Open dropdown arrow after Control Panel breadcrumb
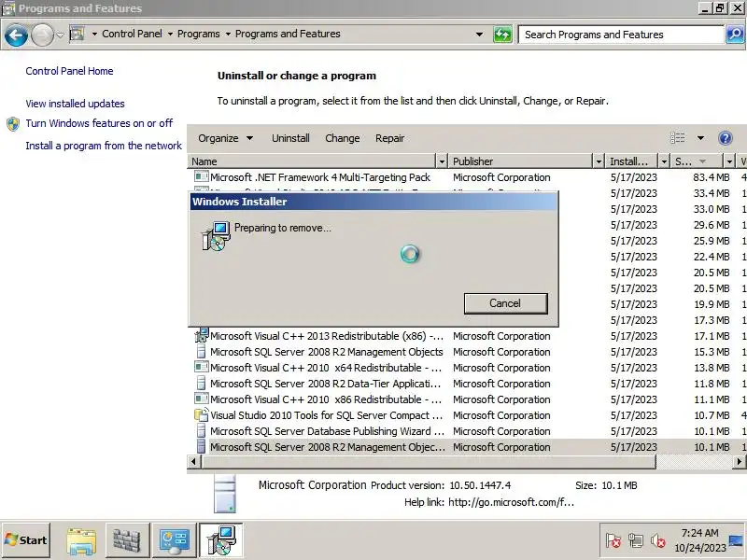This screenshot has width=747, height=560. coord(170,34)
